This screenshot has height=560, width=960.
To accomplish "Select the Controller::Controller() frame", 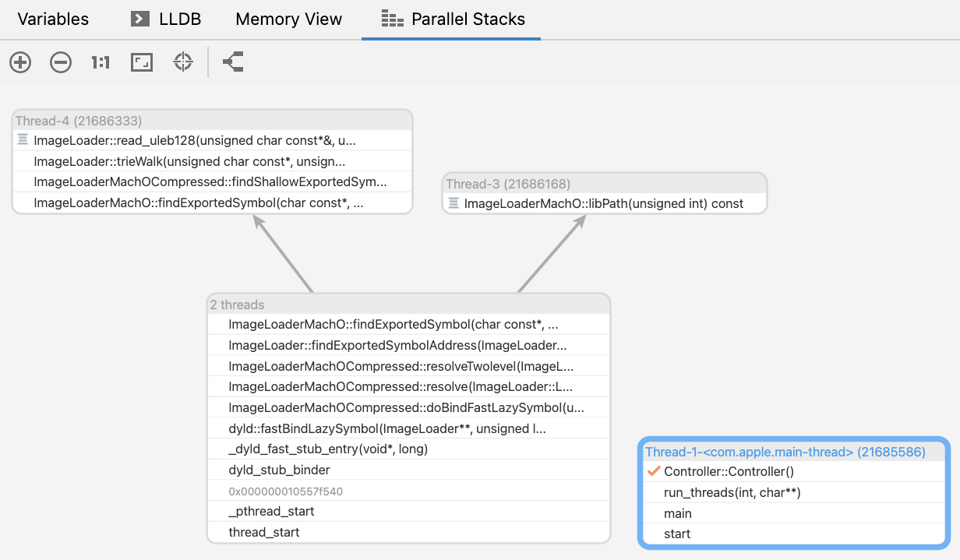I will (x=728, y=471).
